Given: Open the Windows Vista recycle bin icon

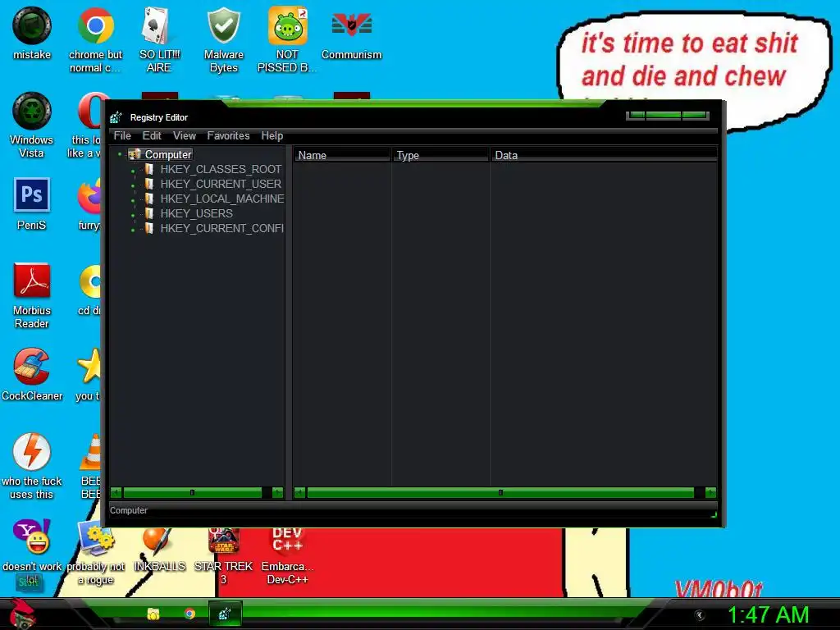Looking at the screenshot, I should pyautogui.click(x=32, y=126).
